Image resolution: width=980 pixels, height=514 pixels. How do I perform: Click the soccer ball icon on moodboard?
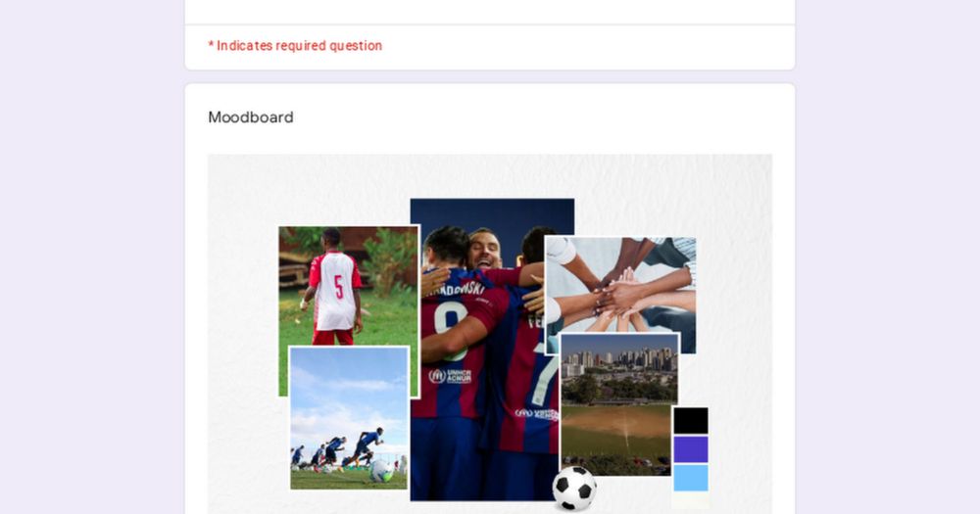tap(574, 489)
